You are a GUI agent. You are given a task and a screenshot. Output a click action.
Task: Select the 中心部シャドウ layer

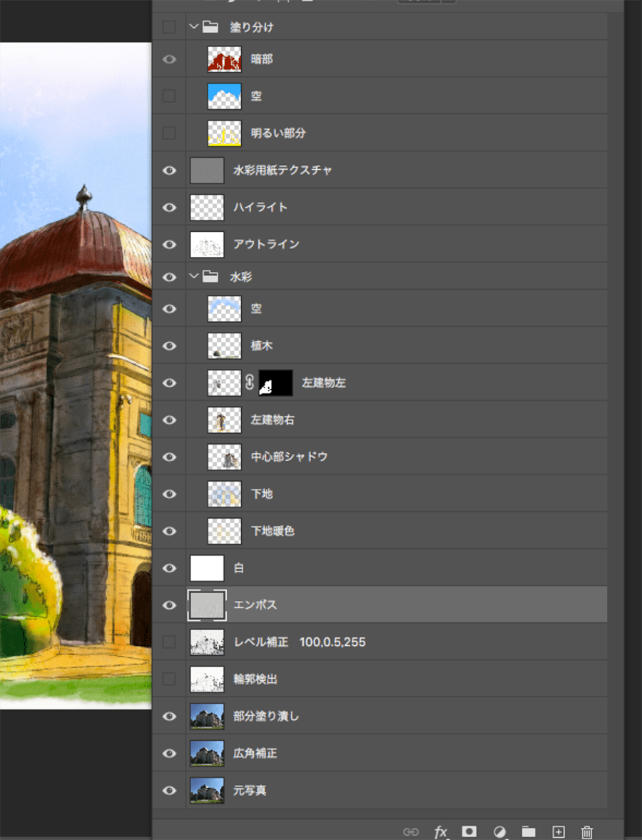[x=289, y=457]
